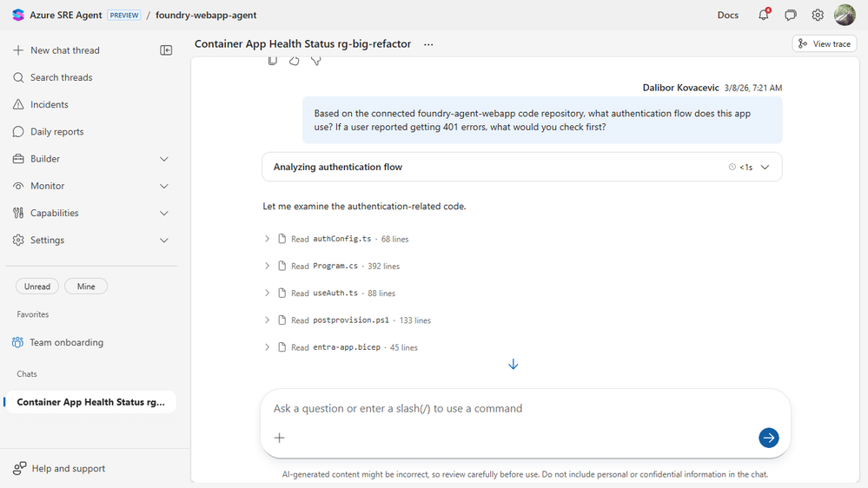The width and height of the screenshot is (868, 488).
Task: Send message with arrow button
Action: point(768,438)
